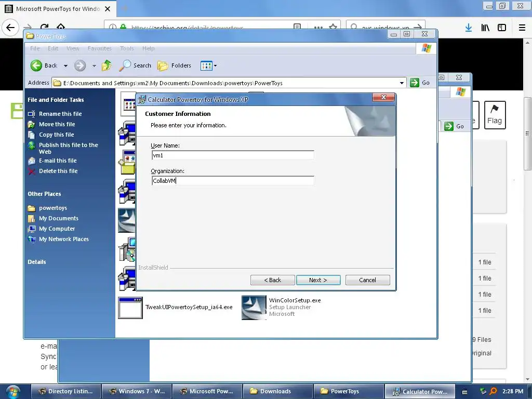Go back with the installer Back button

(x=272, y=280)
